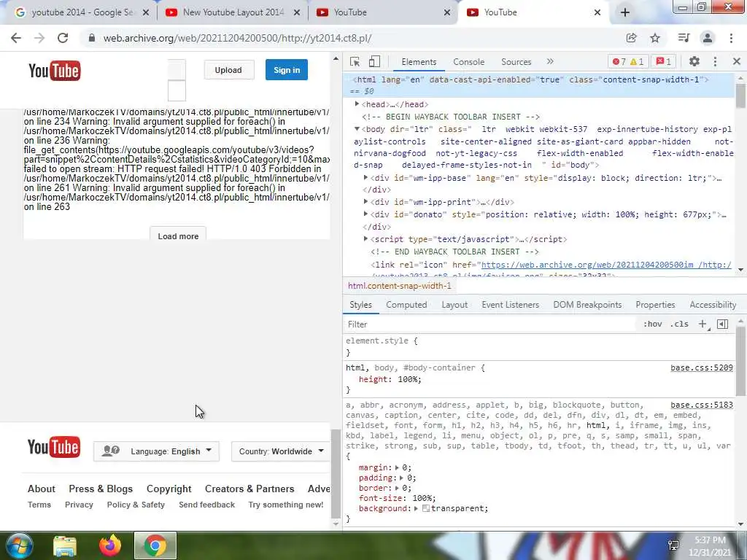747x560 pixels.
Task: Click the transparent background color swatch
Action: point(426,508)
